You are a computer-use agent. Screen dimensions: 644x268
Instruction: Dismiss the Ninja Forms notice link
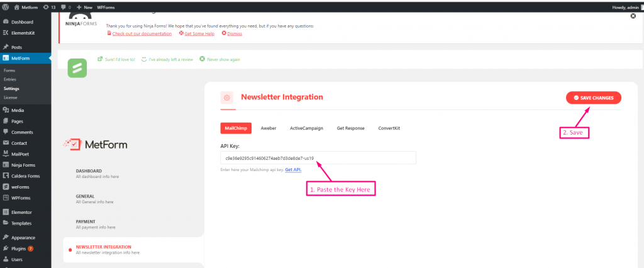[x=235, y=34]
